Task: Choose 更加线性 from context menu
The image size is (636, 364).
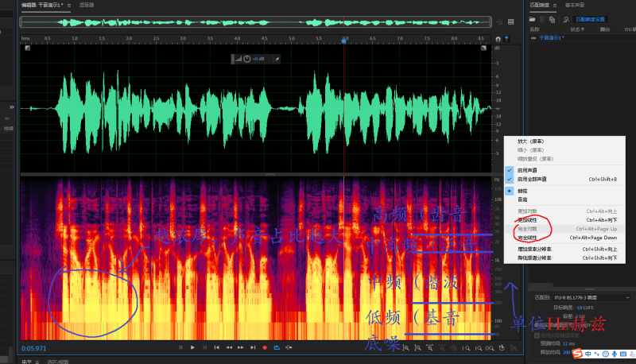Action: tap(526, 219)
